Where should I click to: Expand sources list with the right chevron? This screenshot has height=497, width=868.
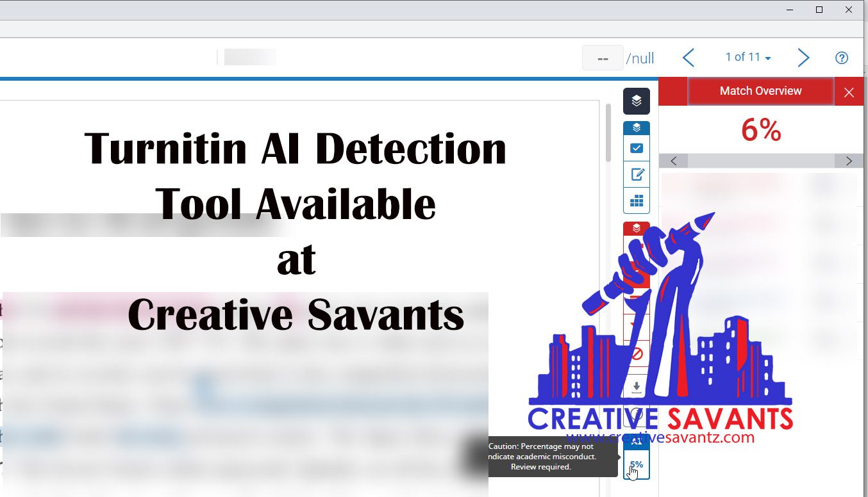tap(849, 161)
